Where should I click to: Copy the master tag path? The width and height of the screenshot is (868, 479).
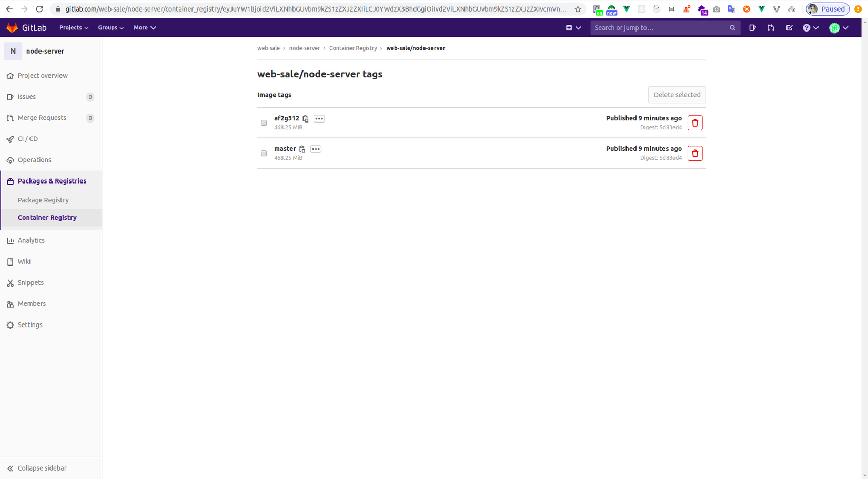[302, 149]
